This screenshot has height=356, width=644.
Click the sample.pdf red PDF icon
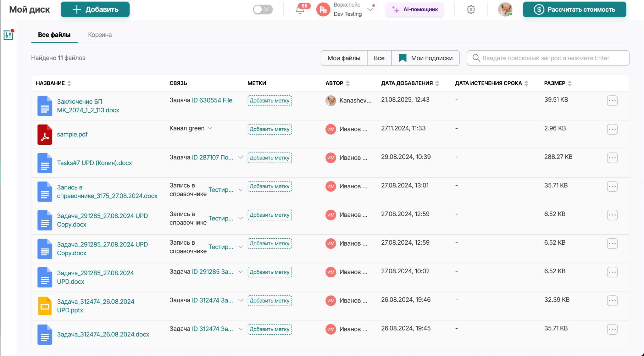click(x=45, y=135)
